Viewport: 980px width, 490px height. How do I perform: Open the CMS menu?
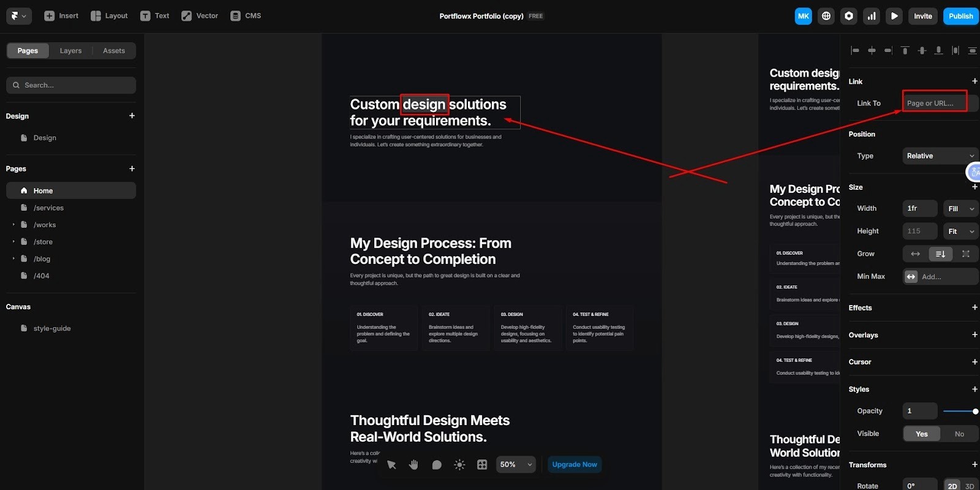246,16
